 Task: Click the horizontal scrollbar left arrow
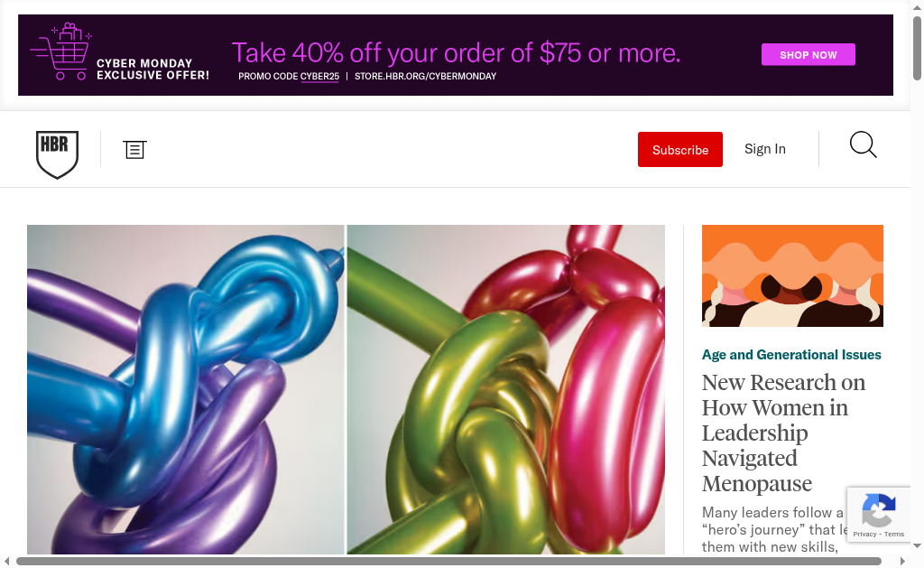click(x=7, y=561)
